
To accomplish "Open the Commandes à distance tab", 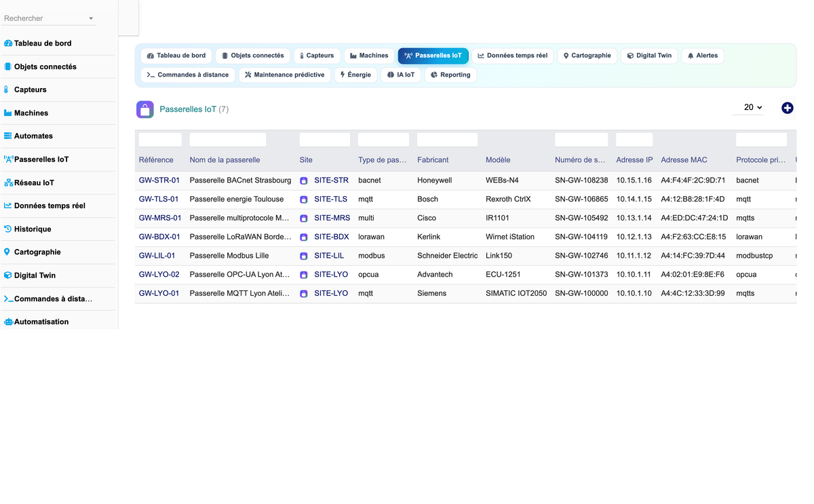I will [188, 75].
